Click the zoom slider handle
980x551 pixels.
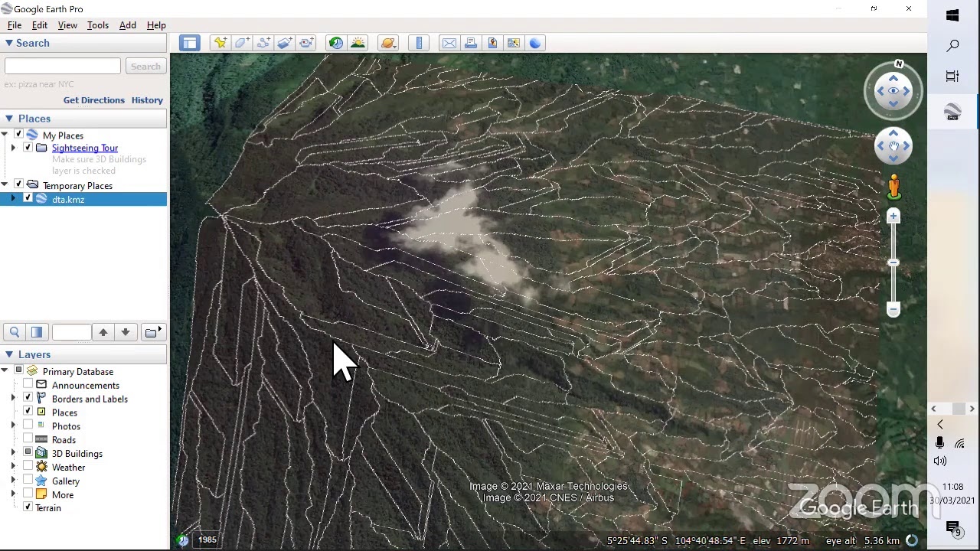[x=893, y=263]
